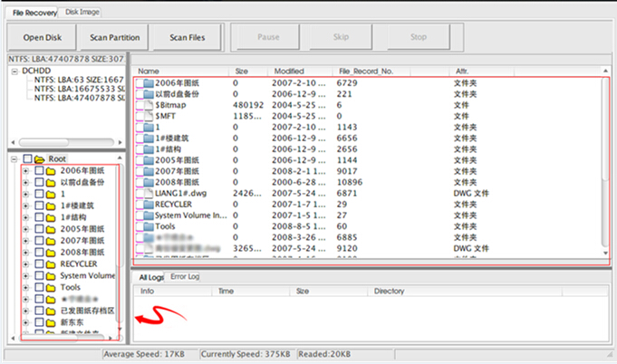This screenshot has width=617, height=364.
Task: Check the RECYCLER tree checkbox
Action: coord(39,263)
